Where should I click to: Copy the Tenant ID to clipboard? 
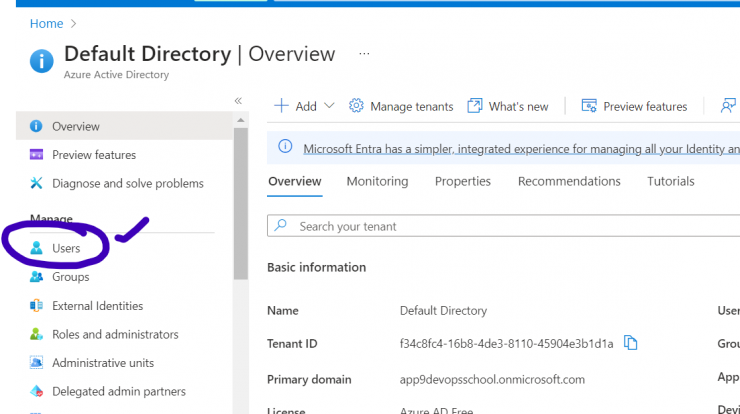coord(631,343)
